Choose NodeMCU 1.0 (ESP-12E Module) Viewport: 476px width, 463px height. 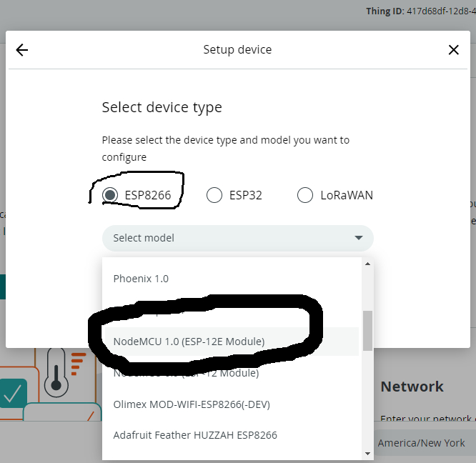point(232,342)
